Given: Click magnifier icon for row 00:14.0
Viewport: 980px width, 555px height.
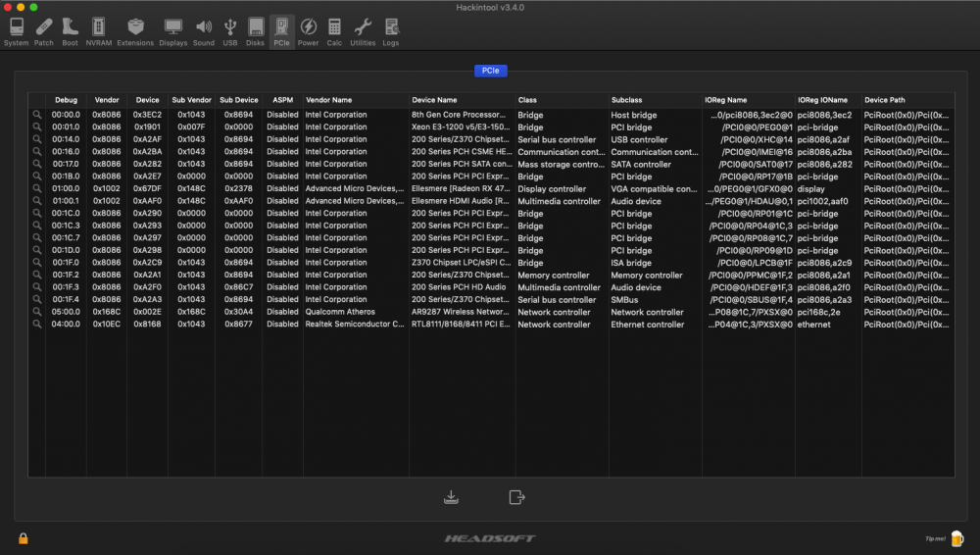Looking at the screenshot, I should coord(37,139).
